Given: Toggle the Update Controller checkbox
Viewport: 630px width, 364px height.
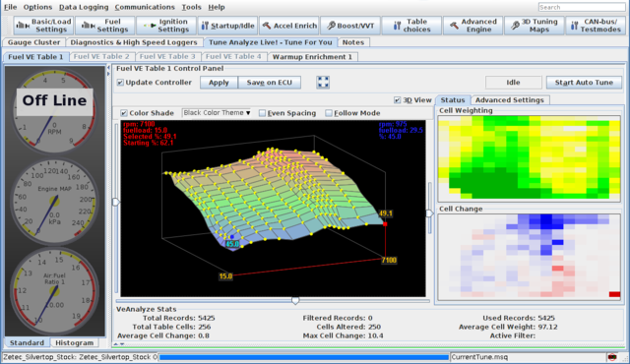Looking at the screenshot, I should pos(120,83).
